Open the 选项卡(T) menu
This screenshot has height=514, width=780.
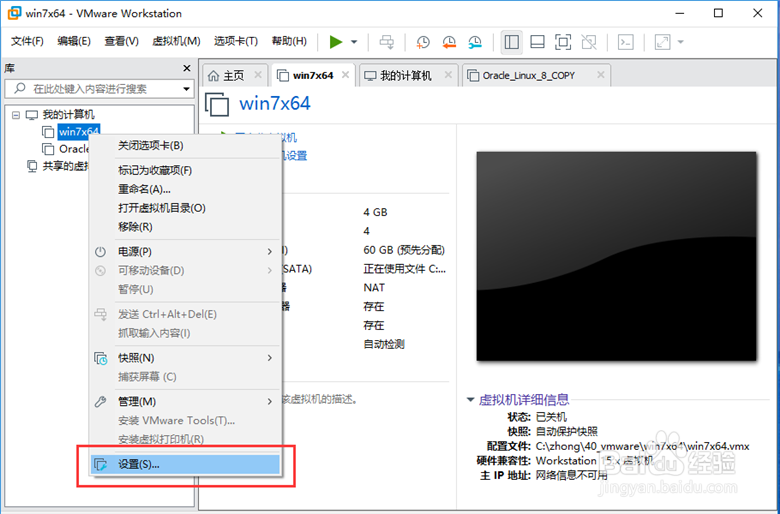236,41
